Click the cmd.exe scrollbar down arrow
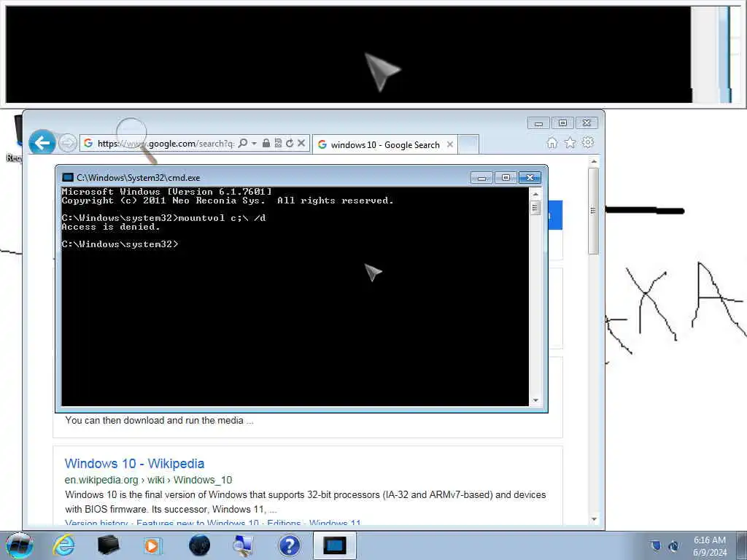 [x=535, y=400]
